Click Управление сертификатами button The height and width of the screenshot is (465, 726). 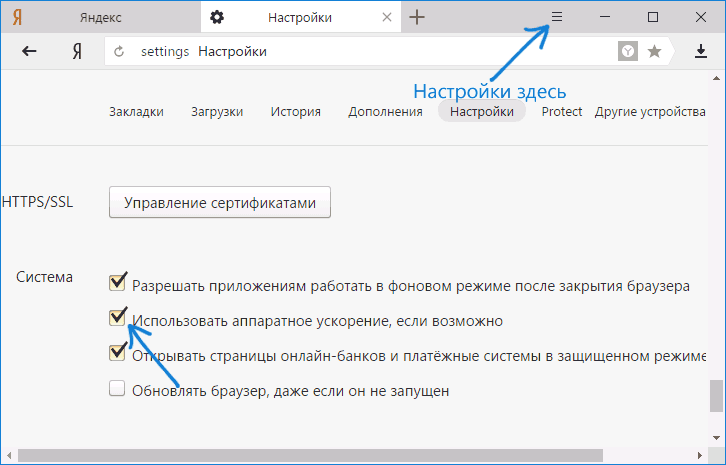pyautogui.click(x=220, y=203)
